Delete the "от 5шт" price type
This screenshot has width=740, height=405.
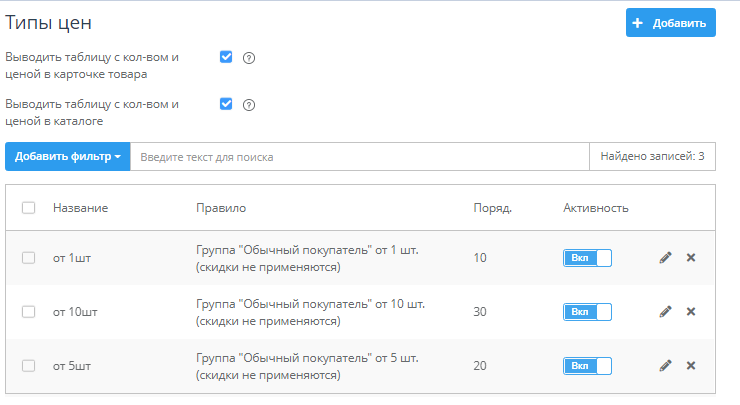[690, 366]
